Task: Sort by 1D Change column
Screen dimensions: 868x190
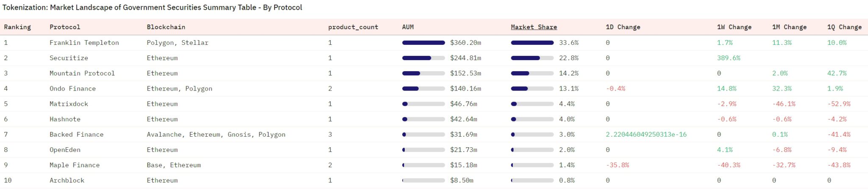Action: click(x=623, y=27)
